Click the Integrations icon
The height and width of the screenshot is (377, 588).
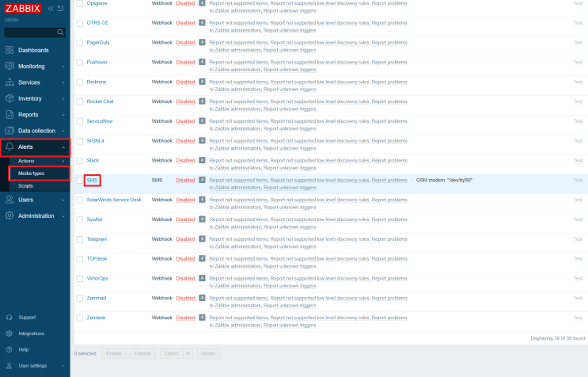coord(9,333)
